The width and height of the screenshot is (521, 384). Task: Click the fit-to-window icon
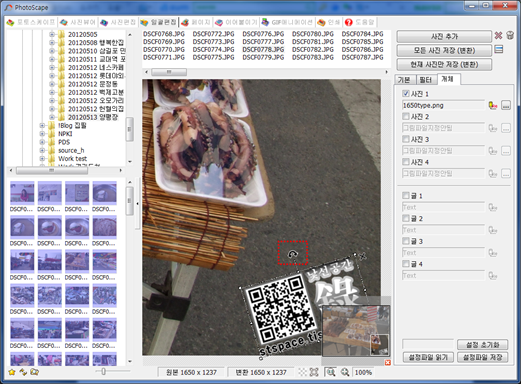(314, 372)
